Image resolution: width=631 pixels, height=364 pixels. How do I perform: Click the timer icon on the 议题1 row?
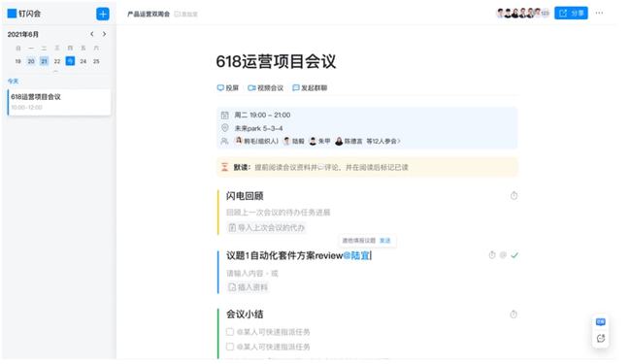[492, 255]
